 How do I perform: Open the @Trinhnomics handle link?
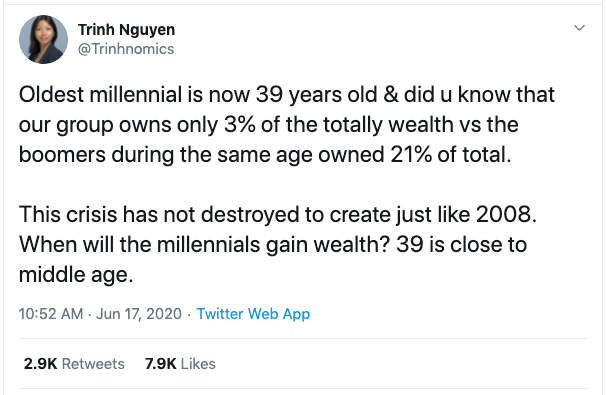point(126,49)
